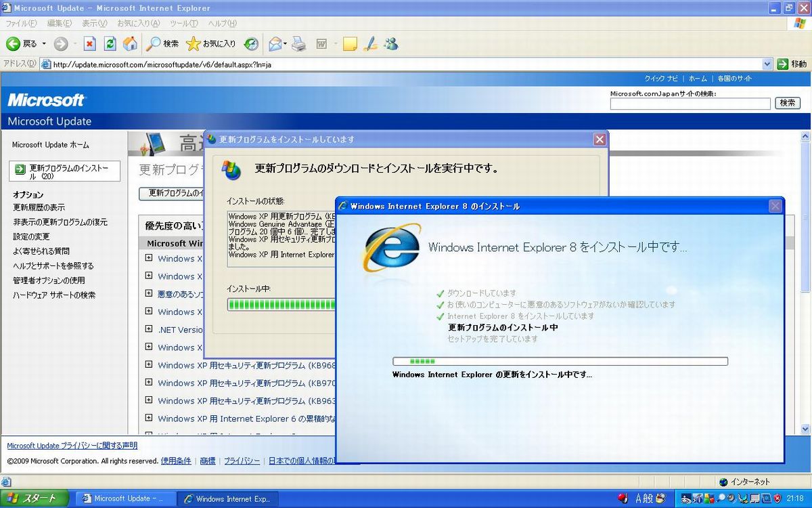Open the お気に入り(A) menu
Viewport: 812px width, 508px height.
[x=138, y=24]
